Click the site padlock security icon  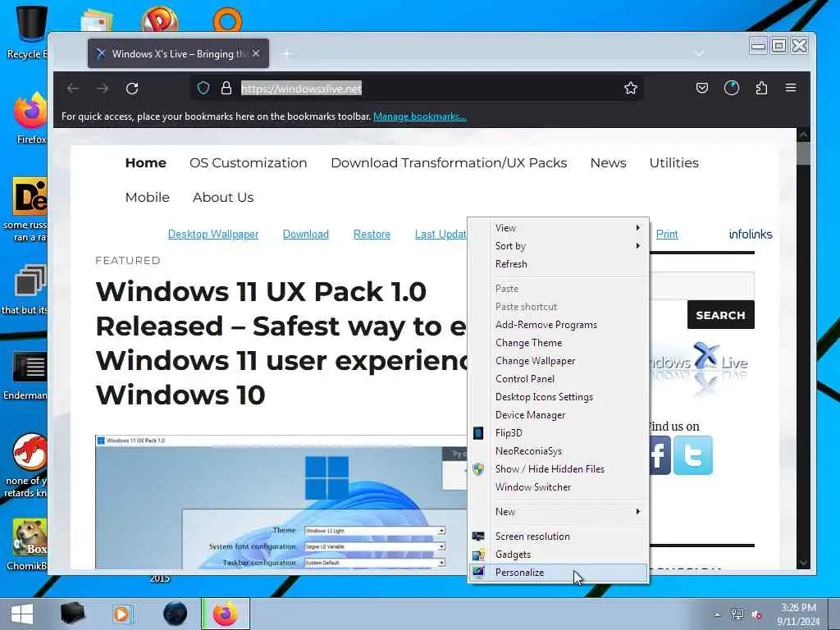(226, 88)
